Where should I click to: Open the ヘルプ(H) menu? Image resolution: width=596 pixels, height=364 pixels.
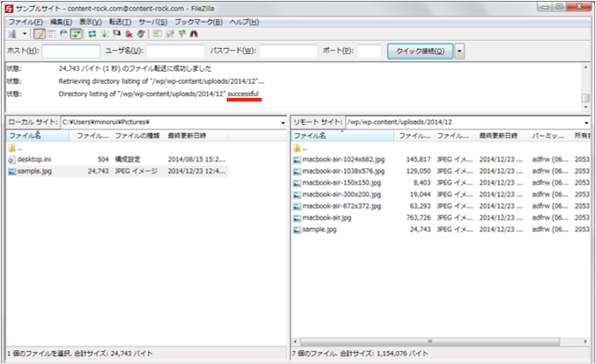(244, 22)
